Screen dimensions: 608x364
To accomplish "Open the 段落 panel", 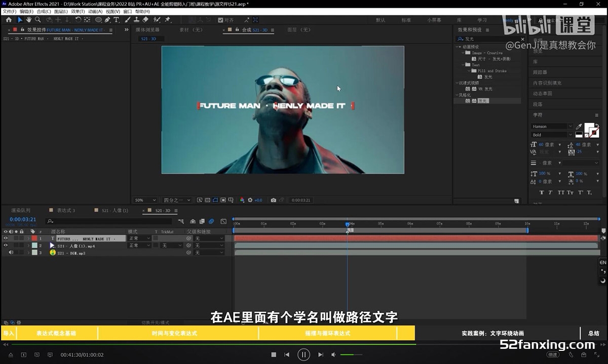I will 538,104.
